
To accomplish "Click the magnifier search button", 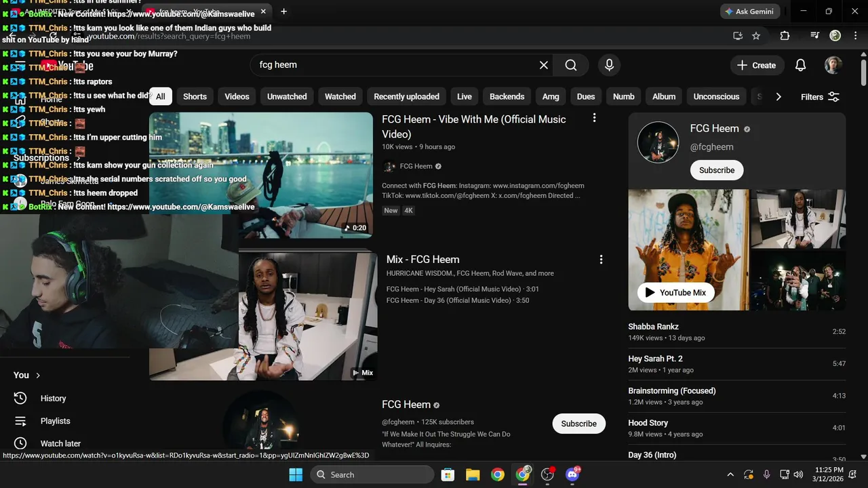I will pos(571,65).
